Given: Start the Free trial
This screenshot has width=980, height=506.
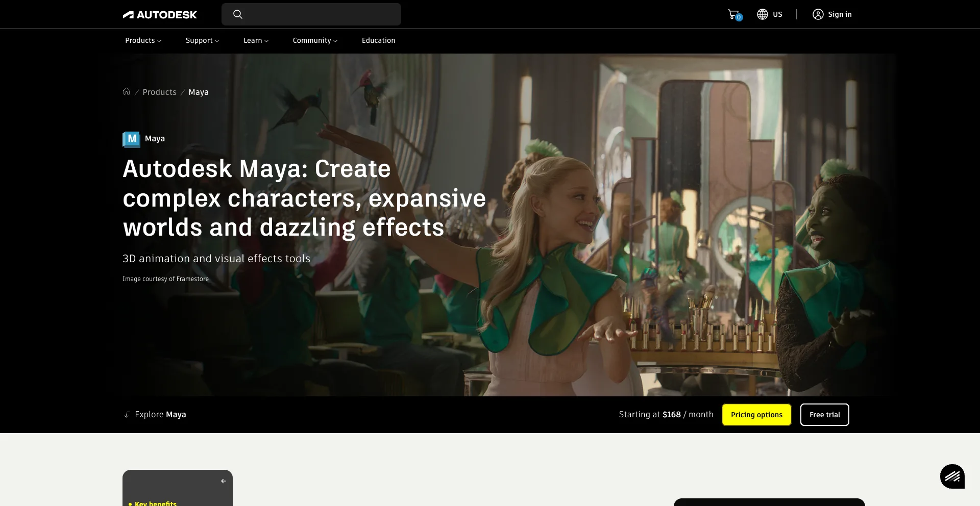Looking at the screenshot, I should (824, 415).
